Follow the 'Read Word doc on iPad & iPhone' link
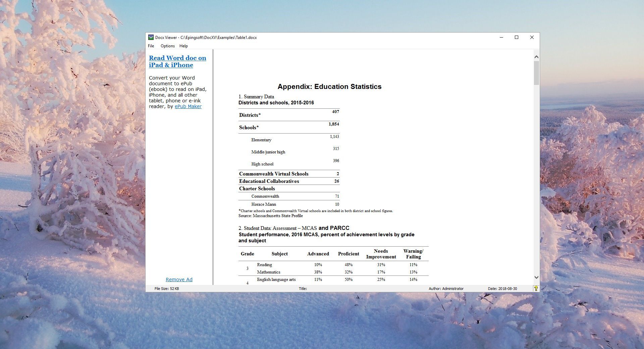Image resolution: width=644 pixels, height=349 pixels. pyautogui.click(x=177, y=61)
